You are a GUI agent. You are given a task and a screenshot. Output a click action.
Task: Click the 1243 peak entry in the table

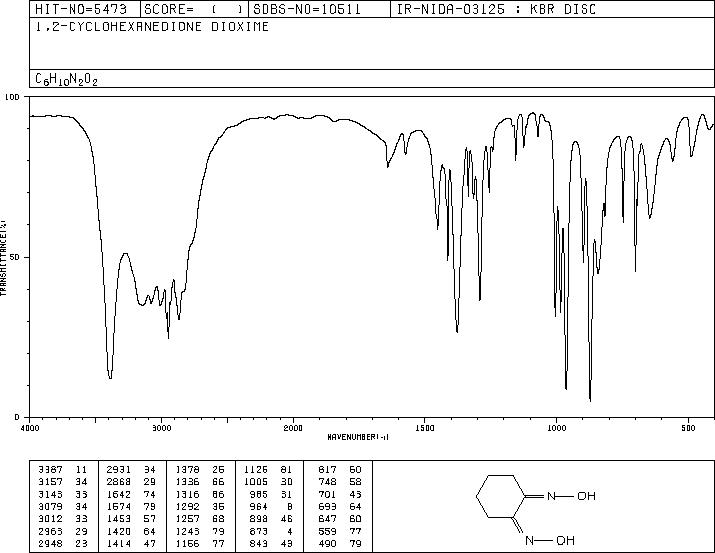pyautogui.click(x=200, y=531)
